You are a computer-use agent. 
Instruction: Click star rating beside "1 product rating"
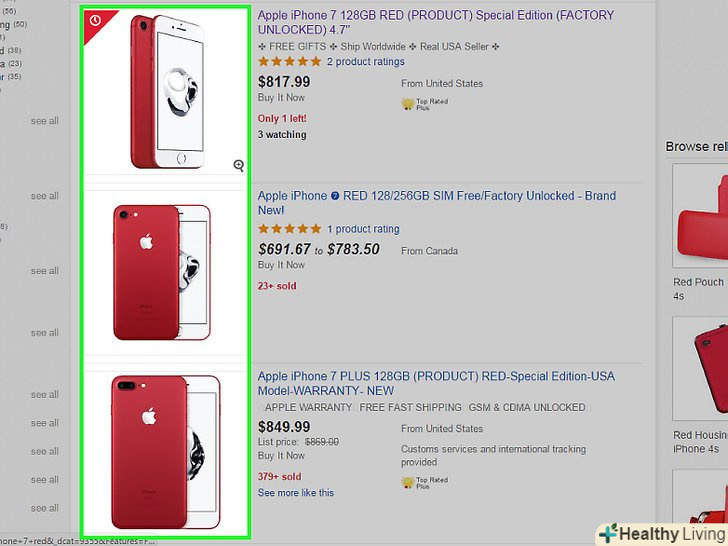[290, 229]
